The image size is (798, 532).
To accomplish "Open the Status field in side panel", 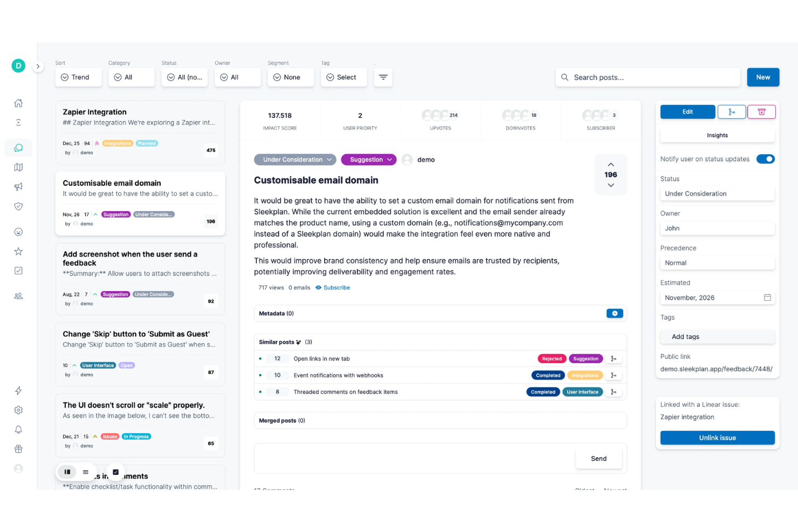I will pos(717,194).
